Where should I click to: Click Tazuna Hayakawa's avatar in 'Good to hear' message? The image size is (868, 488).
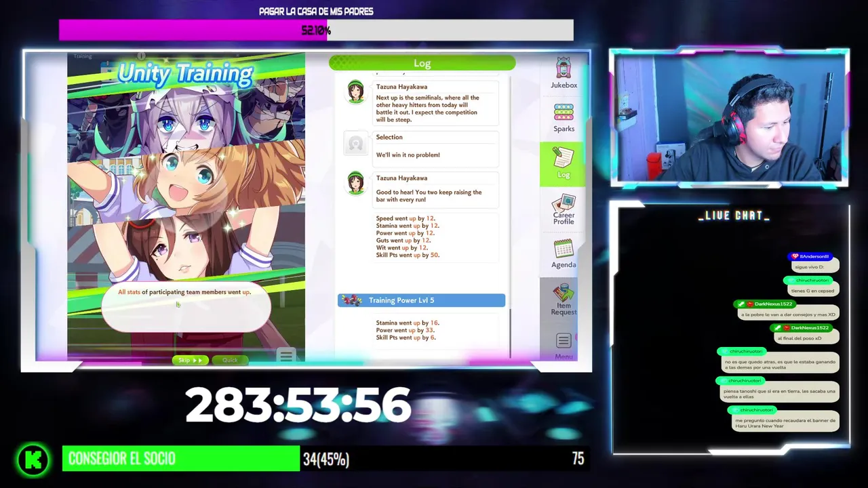click(x=355, y=183)
